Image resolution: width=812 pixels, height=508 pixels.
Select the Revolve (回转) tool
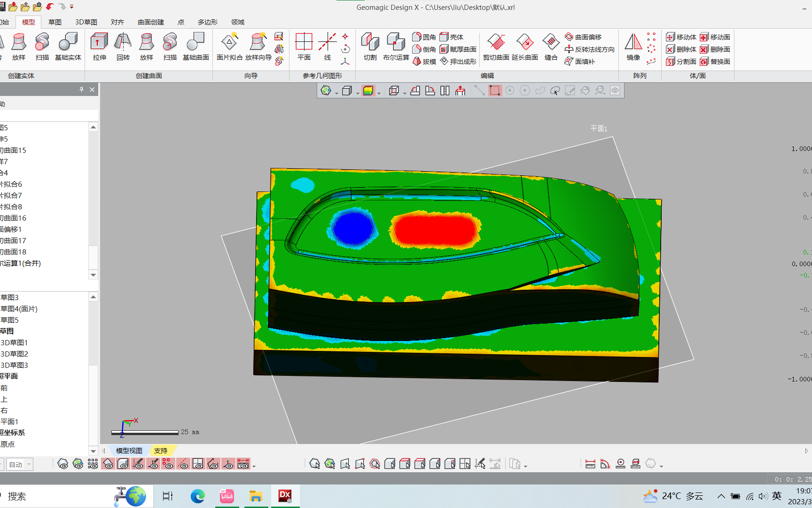coord(123,47)
